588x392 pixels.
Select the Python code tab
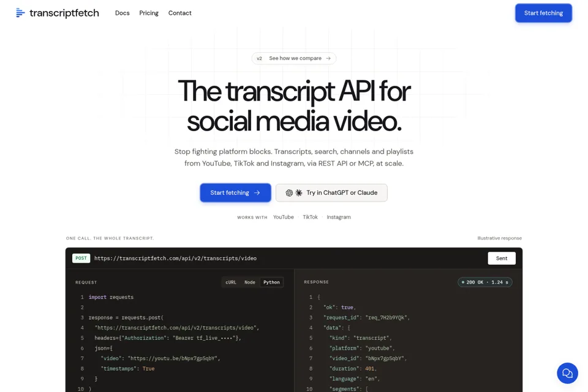tap(271, 282)
